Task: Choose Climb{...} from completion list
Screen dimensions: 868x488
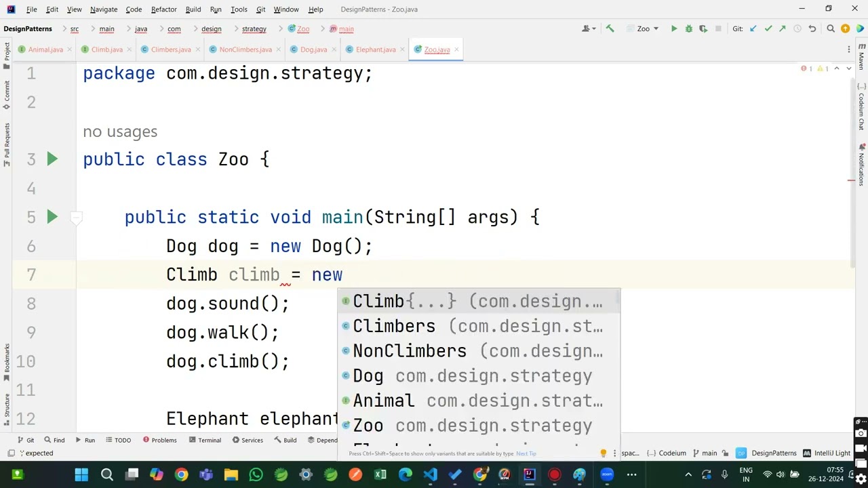Action: point(479,302)
